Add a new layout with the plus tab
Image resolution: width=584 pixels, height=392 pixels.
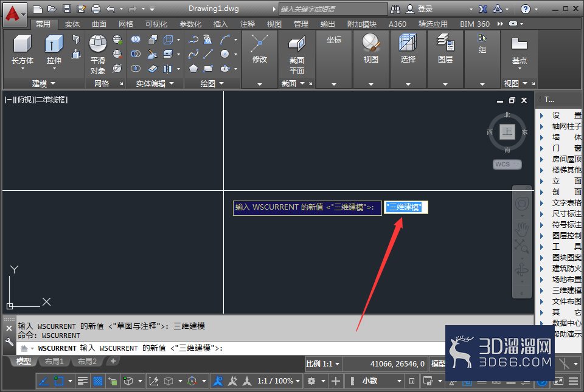[x=113, y=361]
